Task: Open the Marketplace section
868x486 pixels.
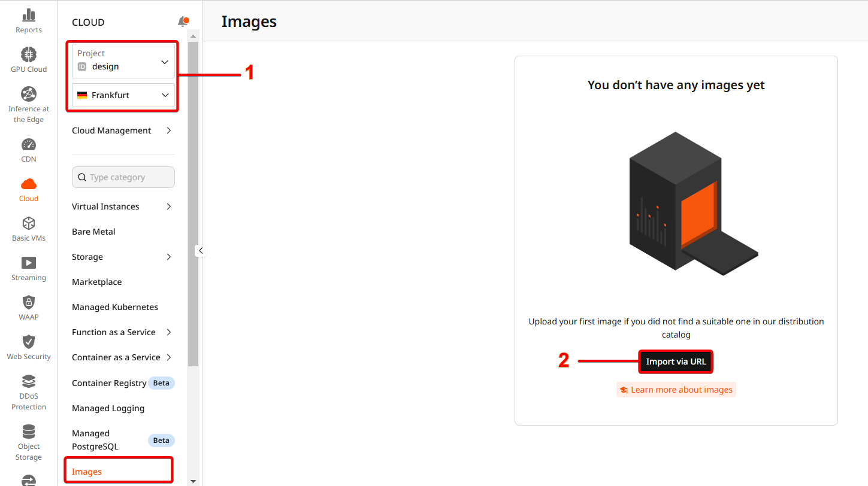Action: click(x=96, y=281)
